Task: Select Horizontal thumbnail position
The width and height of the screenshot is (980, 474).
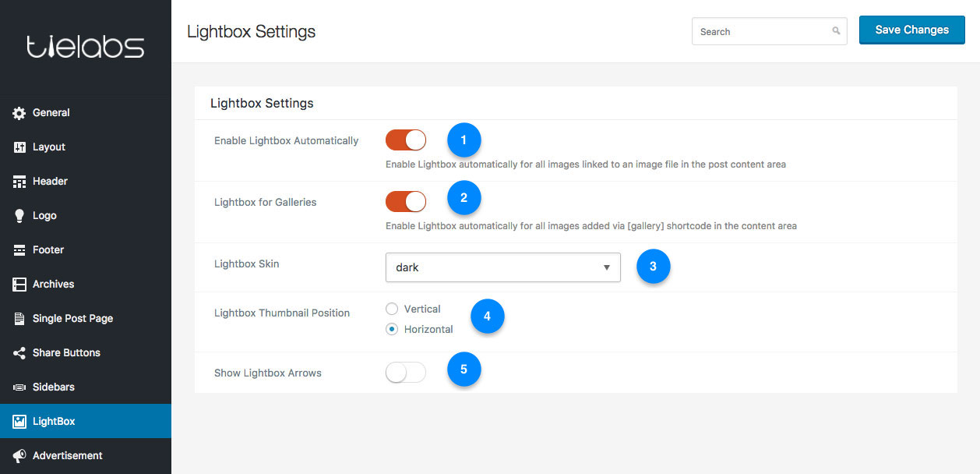Action: tap(392, 330)
